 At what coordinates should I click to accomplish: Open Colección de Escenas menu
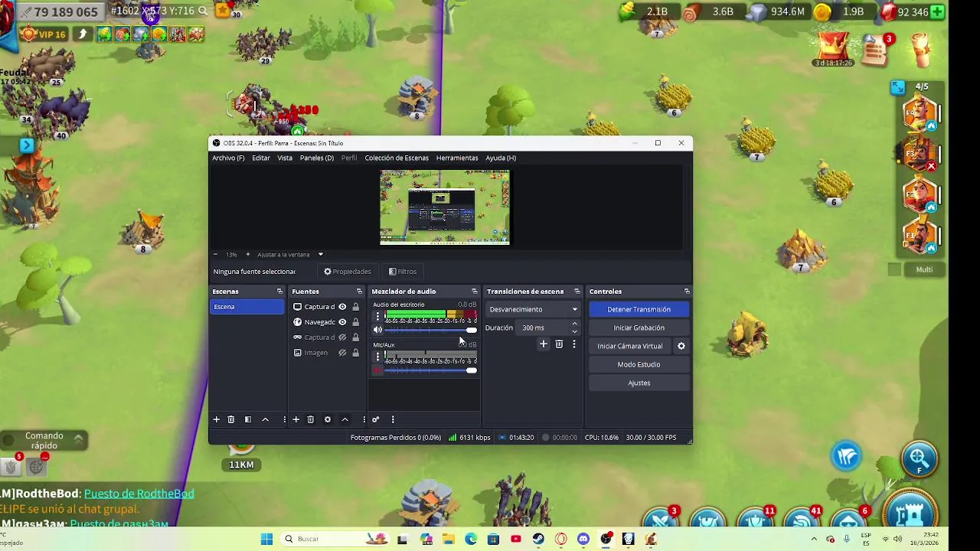pyautogui.click(x=397, y=158)
